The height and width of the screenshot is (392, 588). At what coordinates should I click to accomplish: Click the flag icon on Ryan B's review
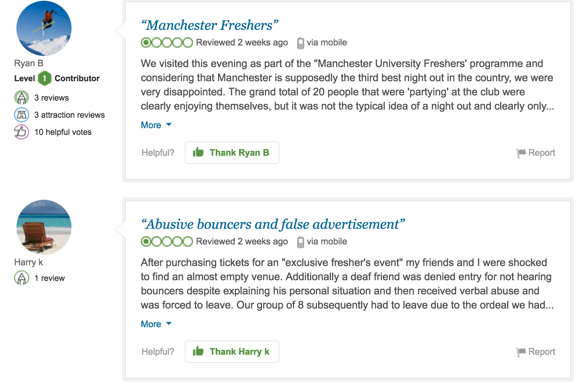coord(521,153)
